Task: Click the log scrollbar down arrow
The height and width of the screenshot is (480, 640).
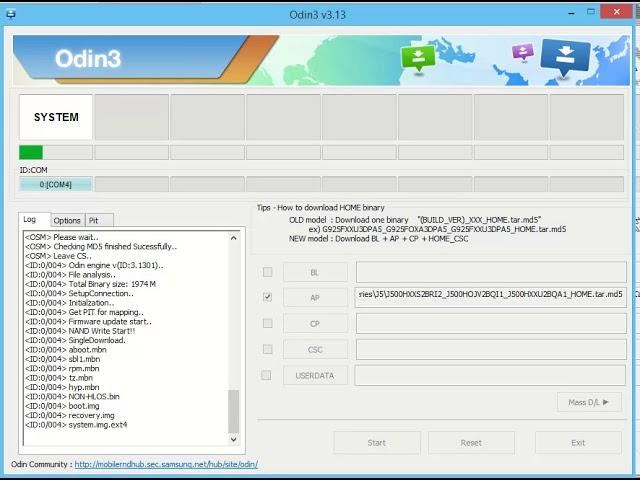Action: click(x=233, y=439)
